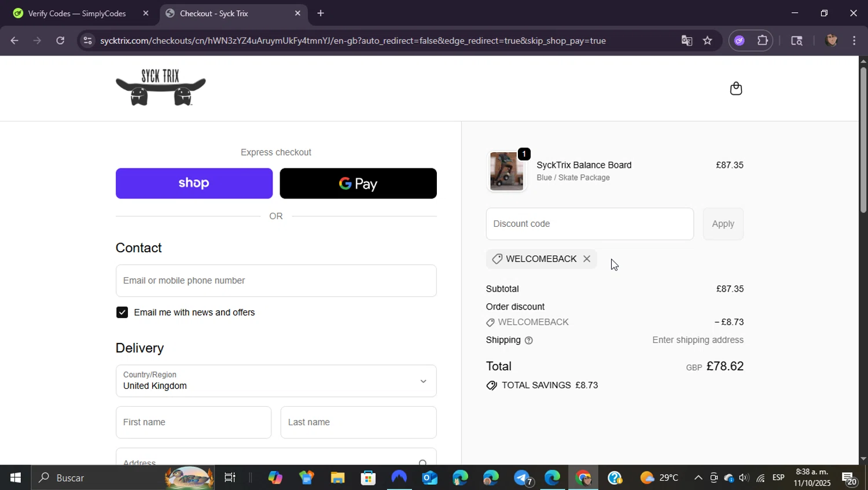
Task: Click the Syck Trix skateboard logo
Action: tap(160, 87)
